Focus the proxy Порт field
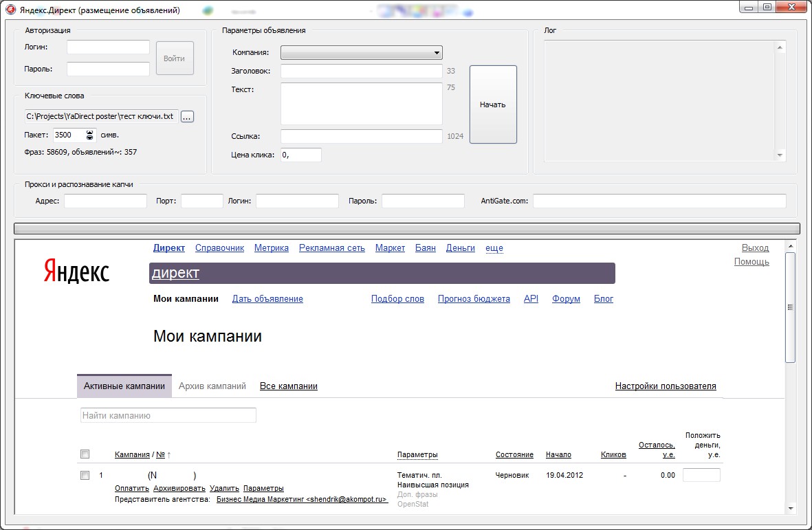 [202, 201]
